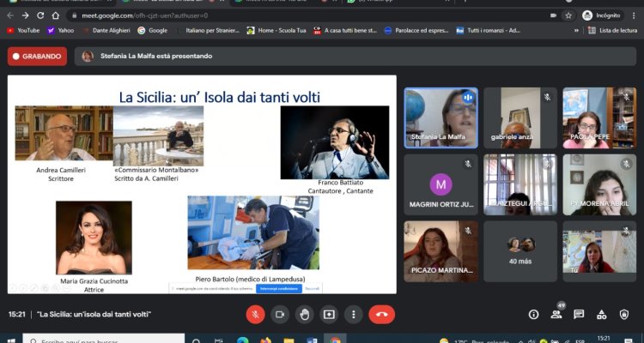The height and width of the screenshot is (343, 644).
Task: Open the Google bookmark
Action: [152, 30]
